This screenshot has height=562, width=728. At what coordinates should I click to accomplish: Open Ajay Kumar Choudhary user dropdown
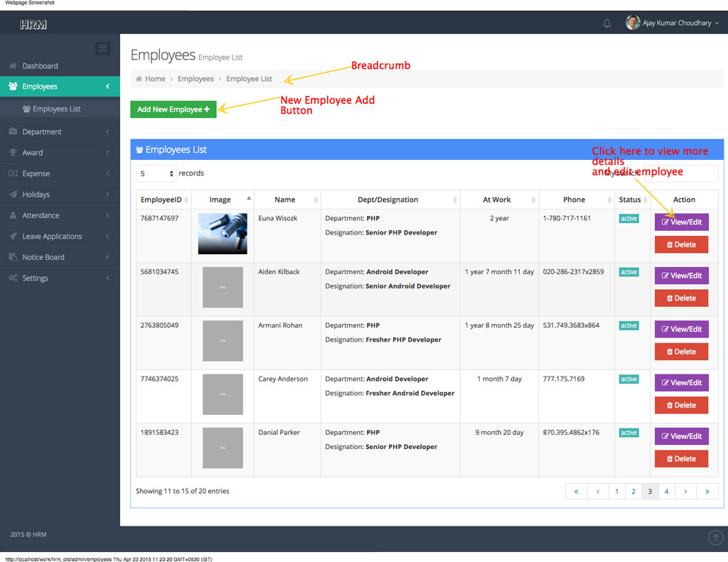point(672,23)
